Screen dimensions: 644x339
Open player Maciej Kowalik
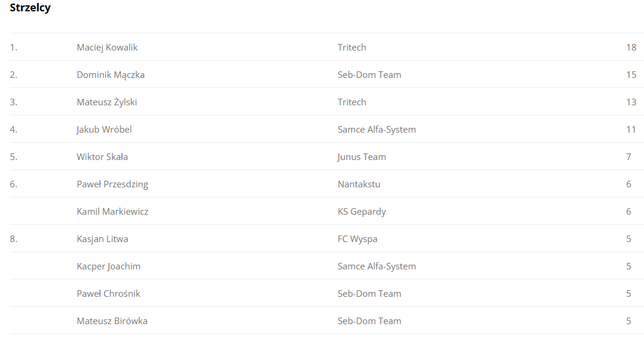click(x=107, y=47)
